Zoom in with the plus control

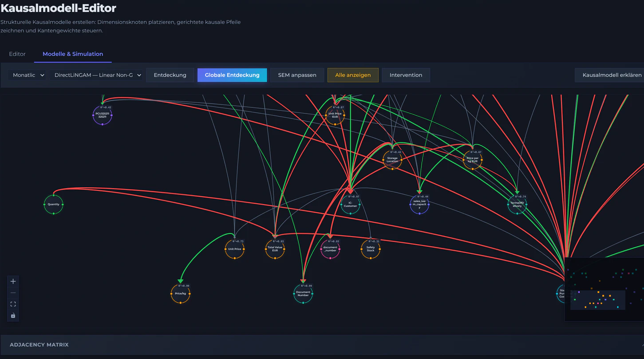coord(13,281)
